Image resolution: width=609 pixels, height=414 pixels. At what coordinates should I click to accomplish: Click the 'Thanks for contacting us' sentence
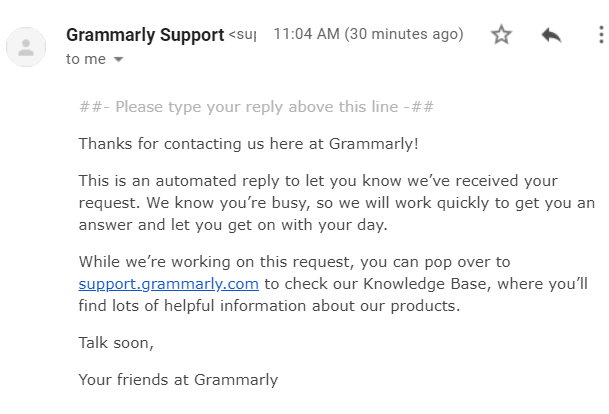pyautogui.click(x=249, y=144)
